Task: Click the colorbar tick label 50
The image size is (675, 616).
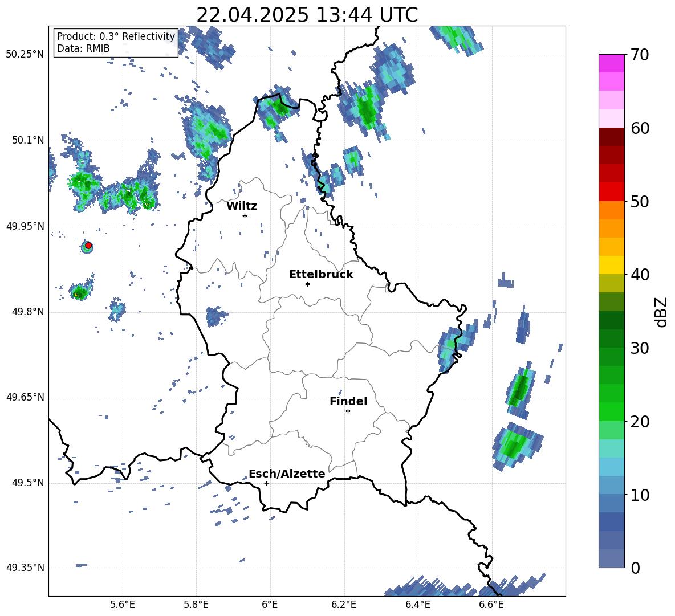Action: pos(640,201)
